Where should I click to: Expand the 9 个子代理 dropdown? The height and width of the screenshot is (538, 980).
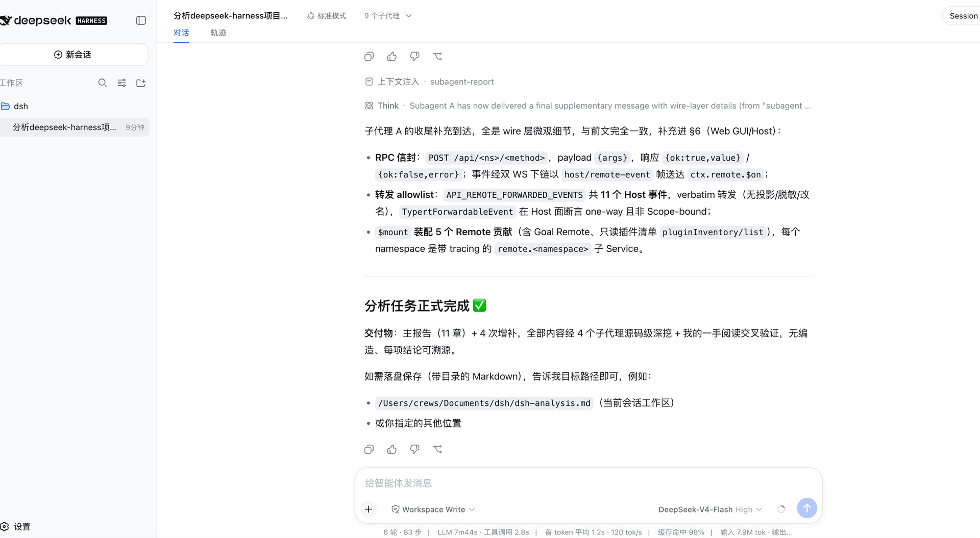pyautogui.click(x=388, y=16)
